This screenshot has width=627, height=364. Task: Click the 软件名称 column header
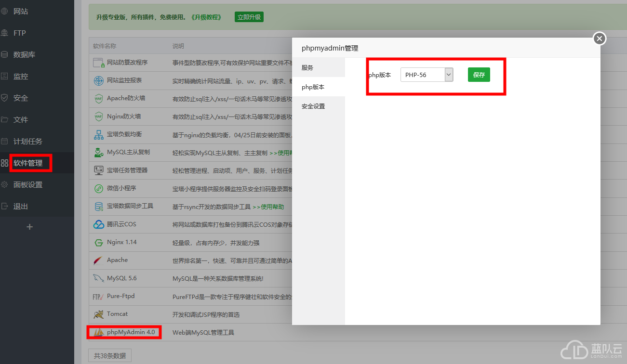click(105, 46)
